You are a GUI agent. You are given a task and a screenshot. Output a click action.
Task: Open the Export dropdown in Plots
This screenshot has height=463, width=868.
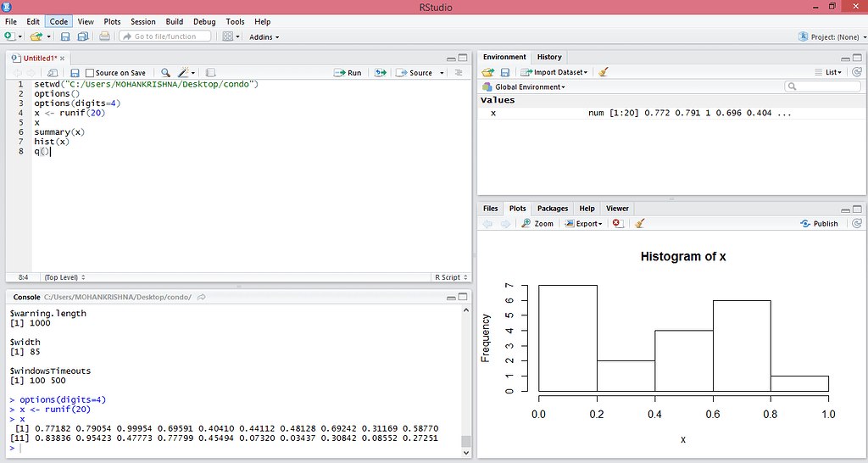click(583, 224)
